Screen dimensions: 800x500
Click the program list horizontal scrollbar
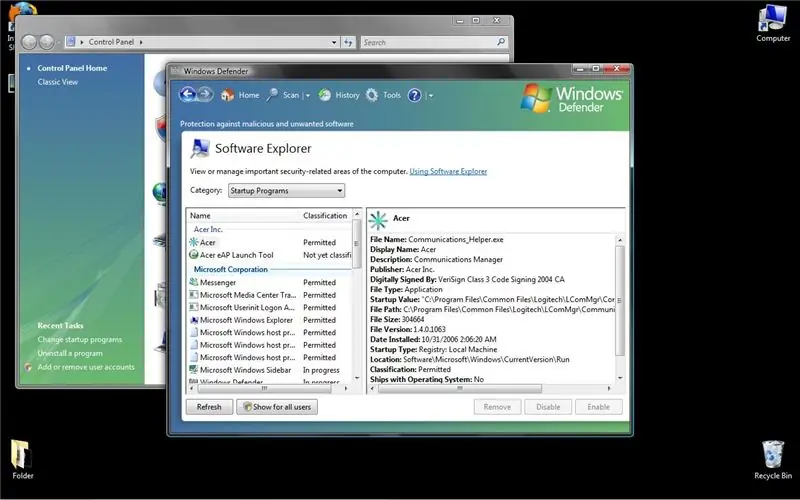coord(264,389)
